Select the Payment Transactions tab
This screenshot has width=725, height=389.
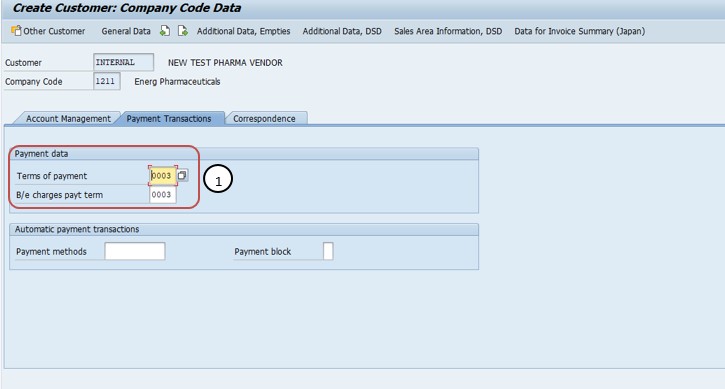[x=169, y=118]
